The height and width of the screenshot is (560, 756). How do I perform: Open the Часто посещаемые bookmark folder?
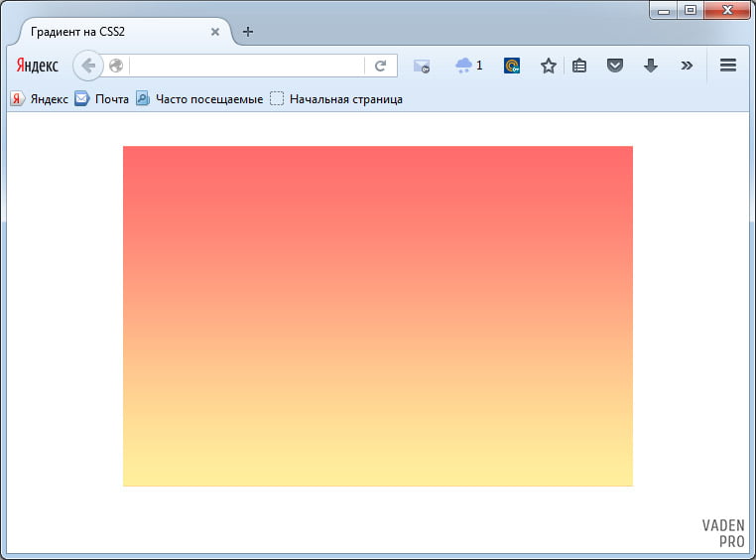coord(199,99)
